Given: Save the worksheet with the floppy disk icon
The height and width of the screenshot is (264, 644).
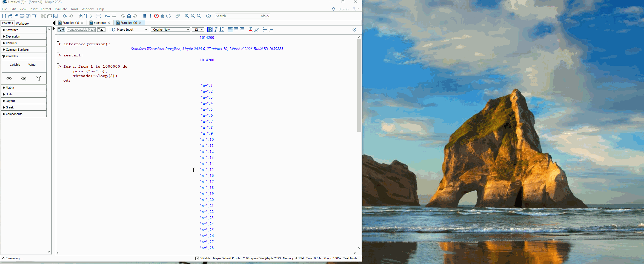Looking at the screenshot, I should (x=16, y=16).
